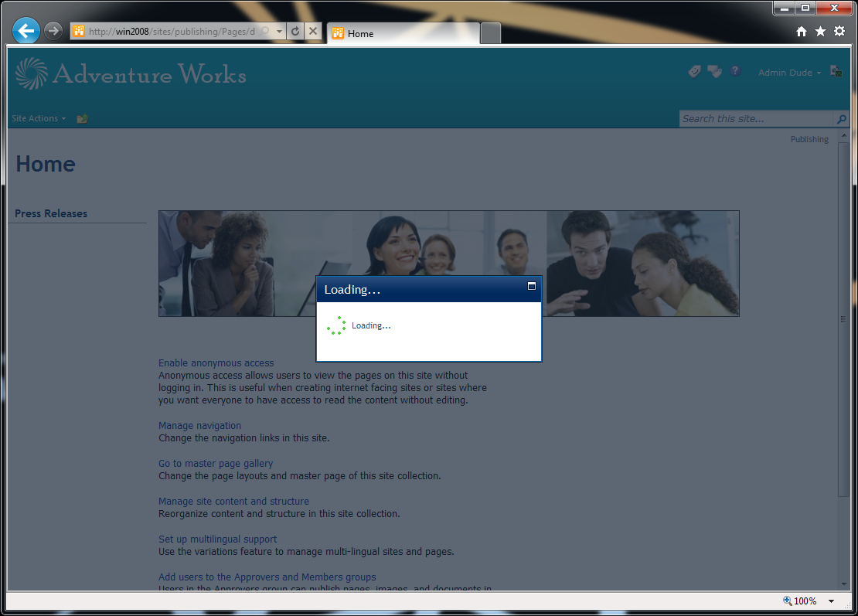Expand the address bar dropdown arrow
The width and height of the screenshot is (858, 616).
tap(279, 31)
